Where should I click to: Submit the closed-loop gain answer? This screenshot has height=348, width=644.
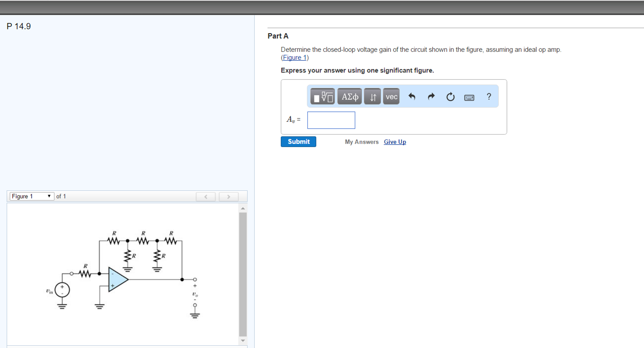click(298, 142)
